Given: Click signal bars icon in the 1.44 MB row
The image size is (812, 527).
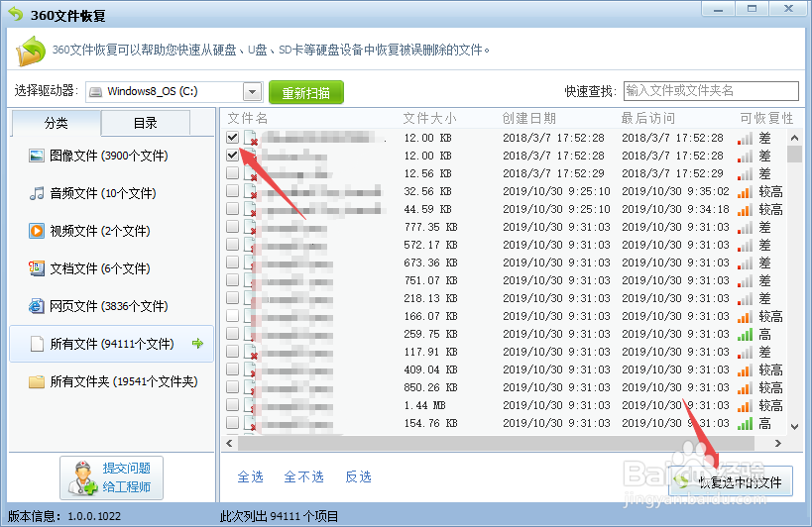Looking at the screenshot, I should pyautogui.click(x=745, y=406).
